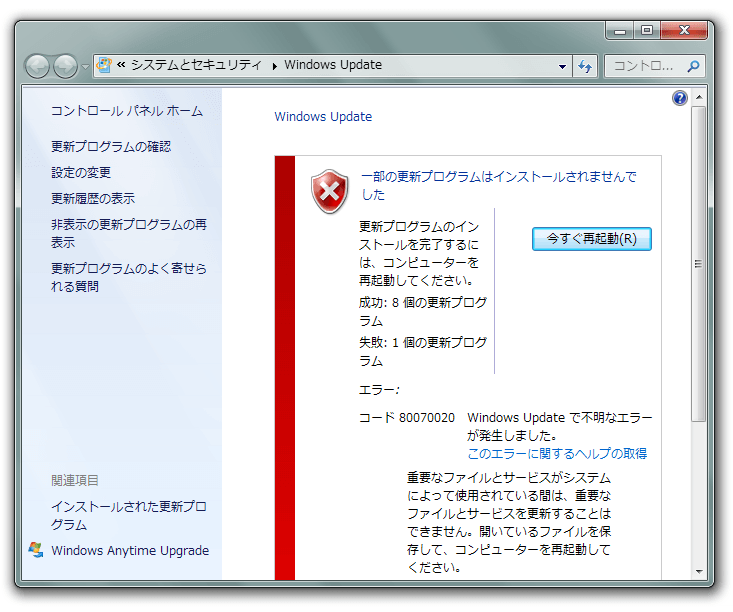Open the help question mark icon
Screen dimensions: 733x612
pos(680,98)
